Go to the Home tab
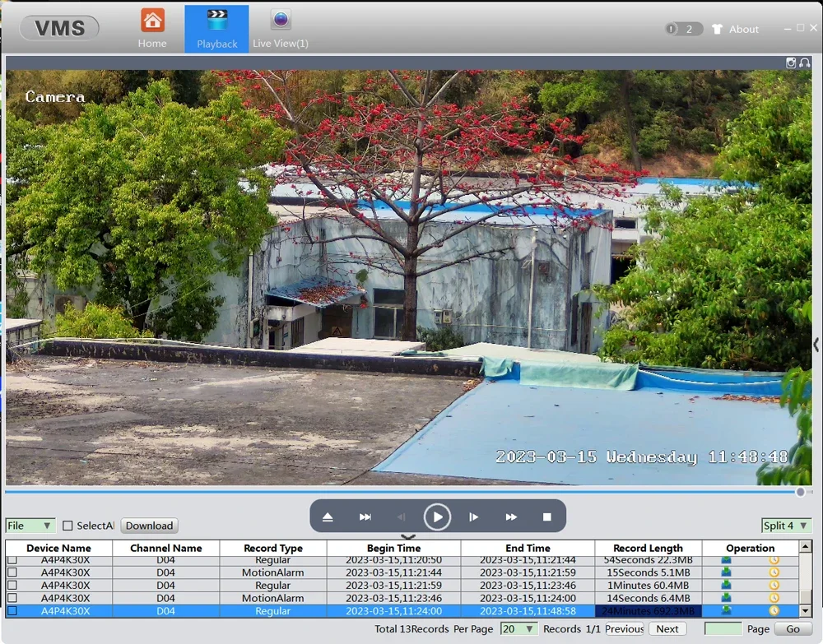The image size is (823, 644). pyautogui.click(x=152, y=27)
